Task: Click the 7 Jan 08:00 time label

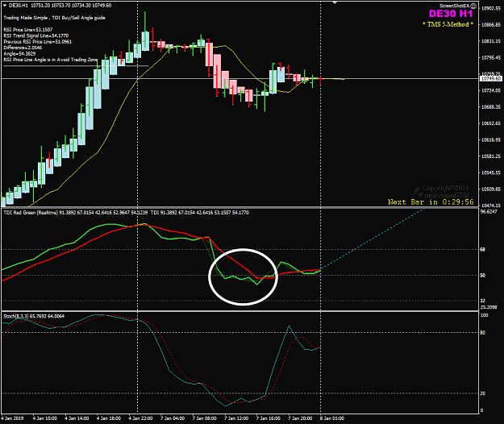Action: point(205,418)
